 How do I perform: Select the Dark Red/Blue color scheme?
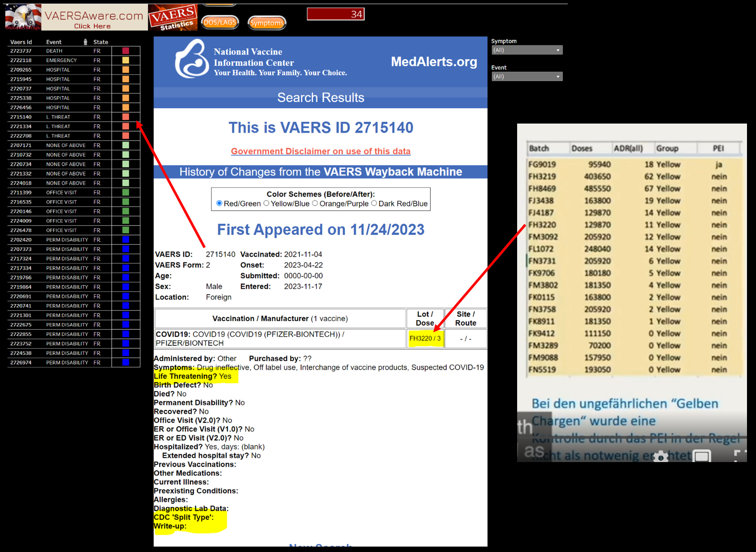coord(374,203)
